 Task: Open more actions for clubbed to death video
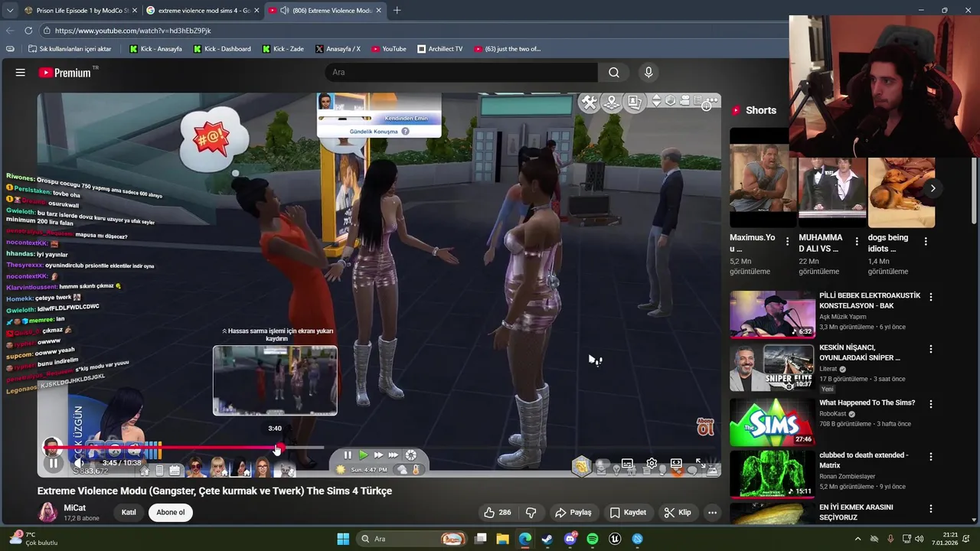click(931, 456)
